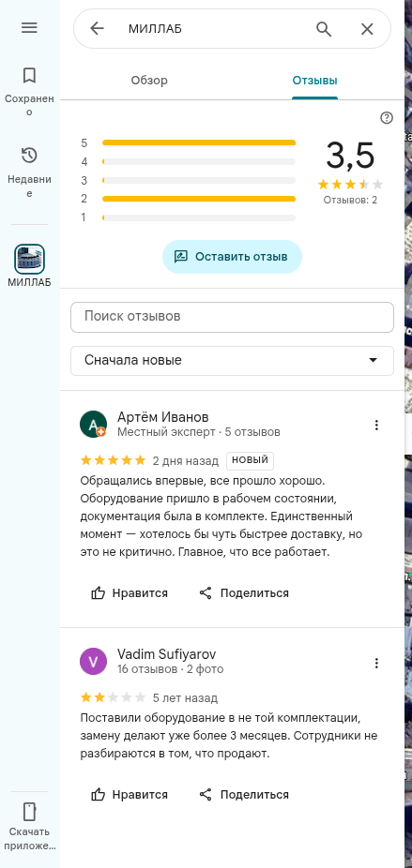Click 2 дня назад timestamp
This screenshot has width=412, height=868.
pos(185,460)
